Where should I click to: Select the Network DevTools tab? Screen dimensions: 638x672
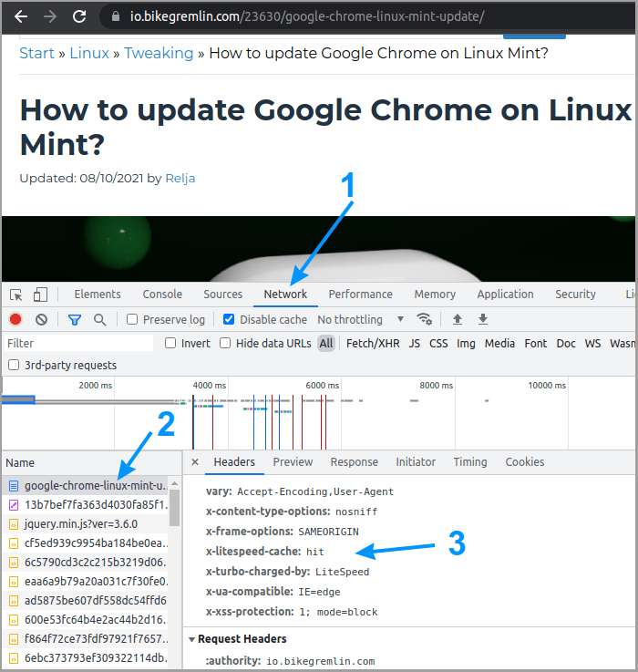coord(285,294)
